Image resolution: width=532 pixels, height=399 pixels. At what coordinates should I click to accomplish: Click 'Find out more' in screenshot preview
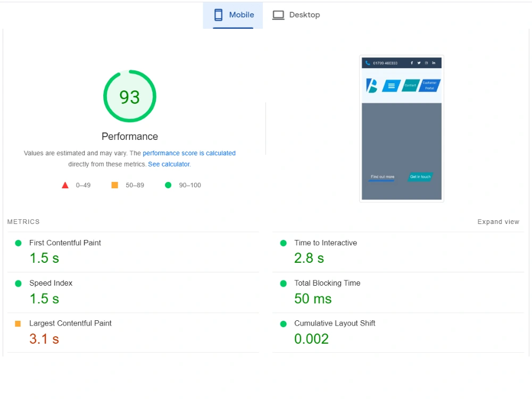[x=383, y=177]
